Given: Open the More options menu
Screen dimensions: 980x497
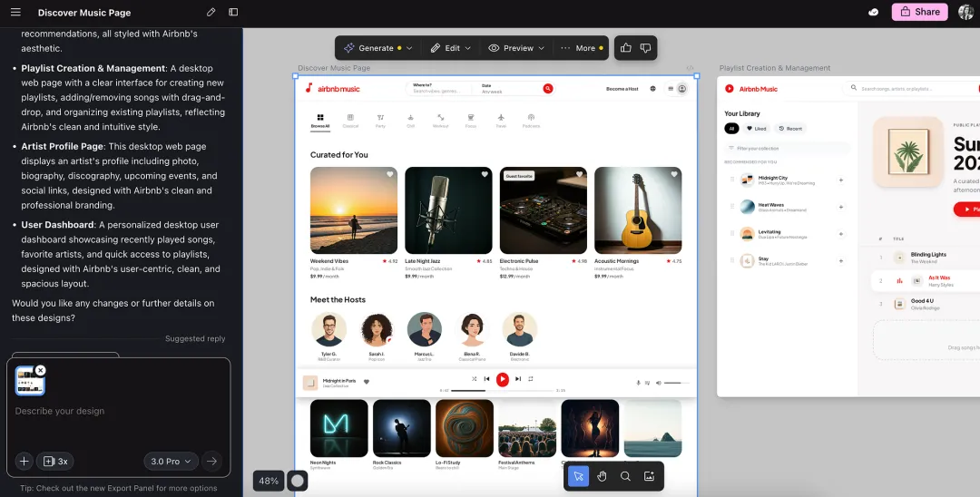Looking at the screenshot, I should point(582,48).
